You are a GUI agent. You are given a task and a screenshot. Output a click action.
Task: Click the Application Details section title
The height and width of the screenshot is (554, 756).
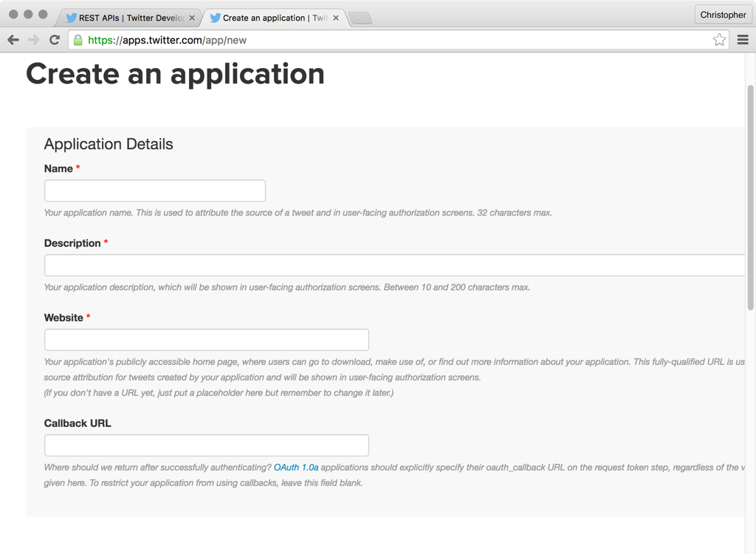109,144
